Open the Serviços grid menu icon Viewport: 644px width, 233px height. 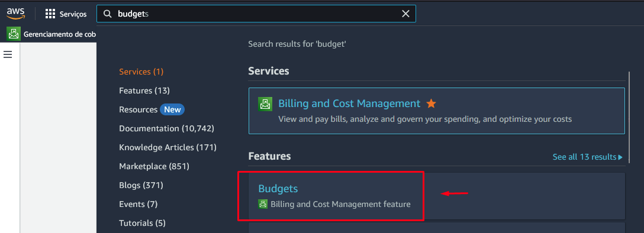(x=50, y=14)
